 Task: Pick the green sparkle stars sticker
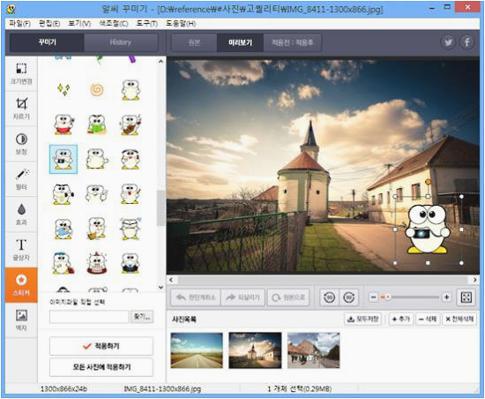tap(63, 89)
